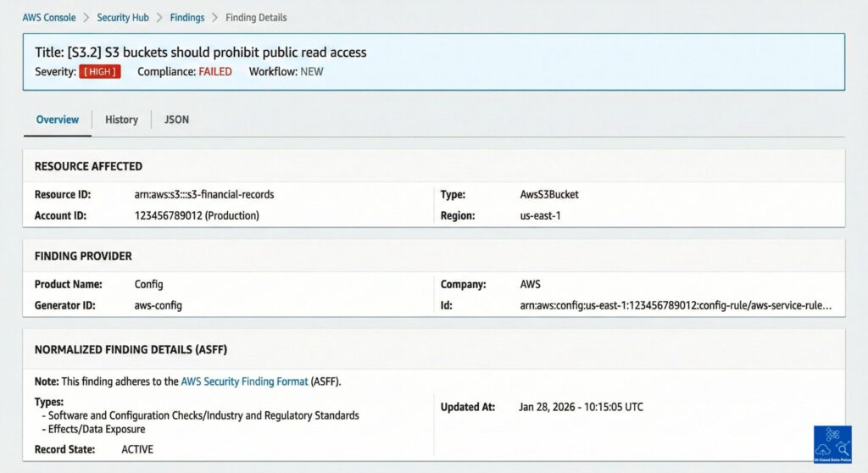Click Generator ID value aws-config

point(159,305)
